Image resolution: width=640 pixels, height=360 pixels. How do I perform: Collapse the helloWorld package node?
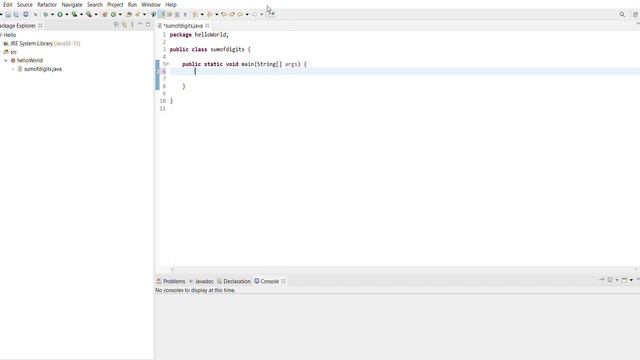[6, 60]
